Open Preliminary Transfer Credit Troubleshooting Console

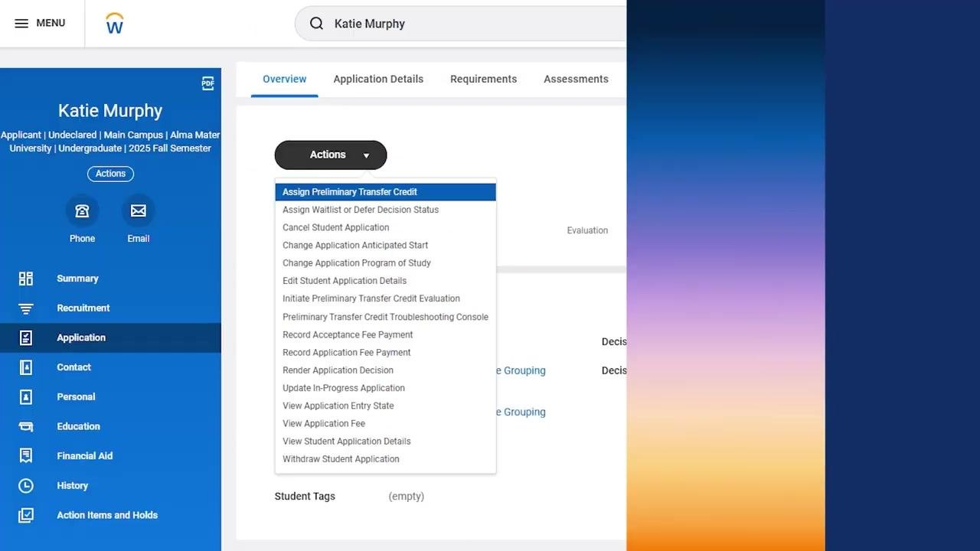click(x=385, y=317)
